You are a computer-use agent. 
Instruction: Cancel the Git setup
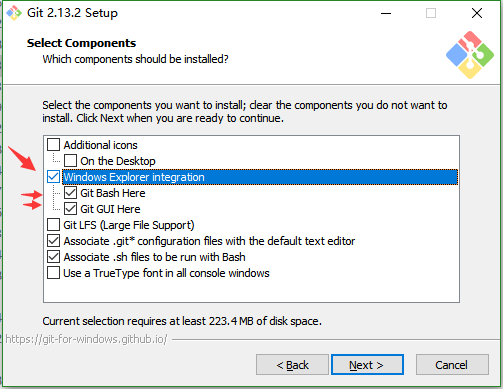[452, 365]
